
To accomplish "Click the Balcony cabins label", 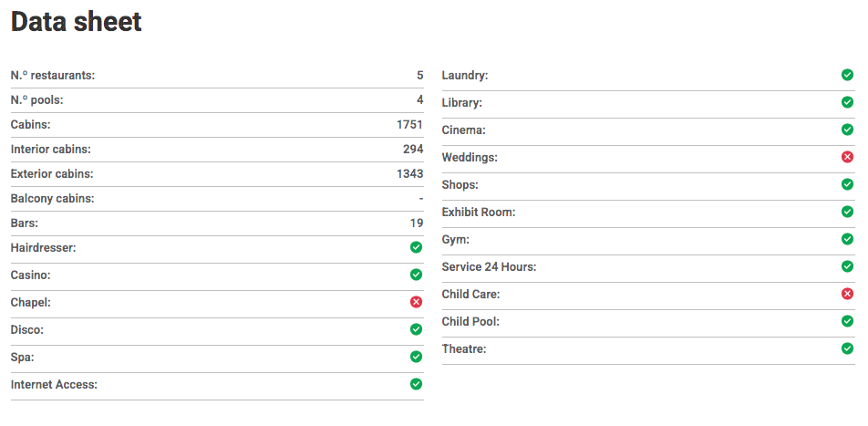I will [53, 198].
